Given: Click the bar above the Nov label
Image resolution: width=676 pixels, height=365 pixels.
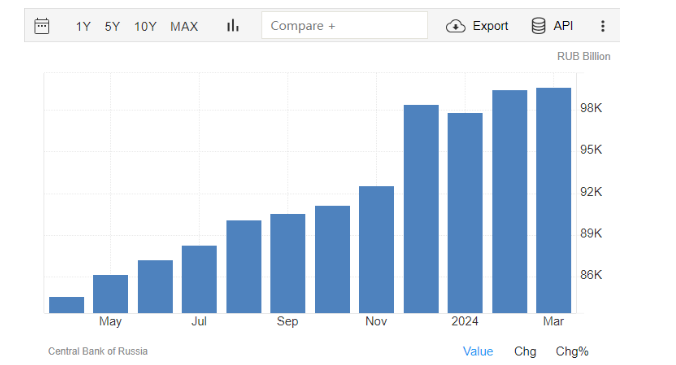Looking at the screenshot, I should click(x=376, y=250).
